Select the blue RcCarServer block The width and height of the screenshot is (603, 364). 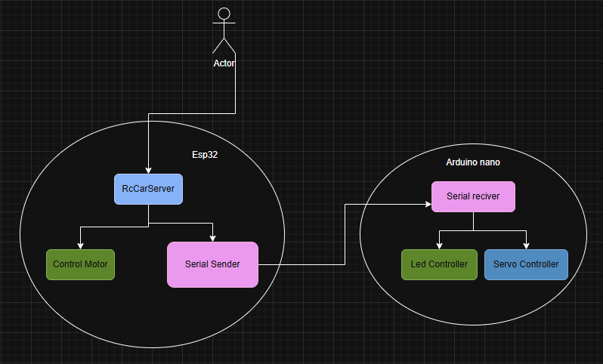pos(148,189)
